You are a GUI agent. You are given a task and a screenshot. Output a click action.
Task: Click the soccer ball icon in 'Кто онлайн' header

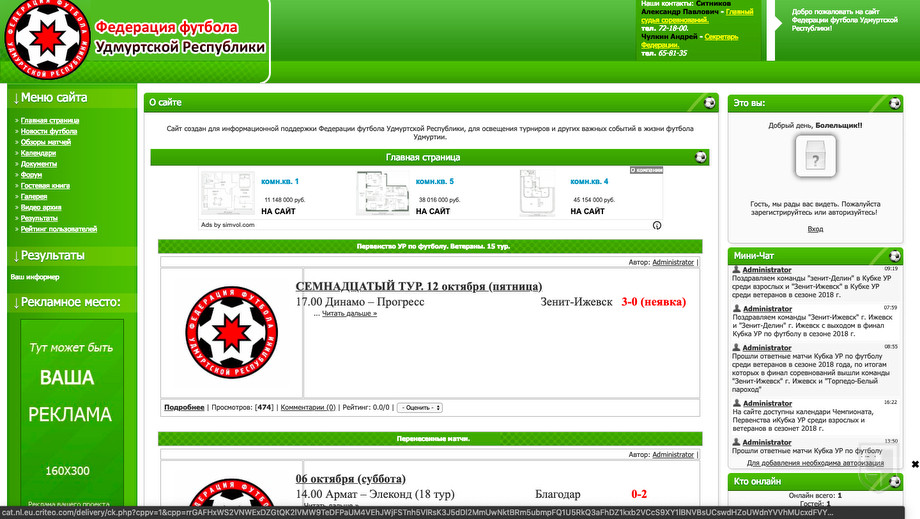click(894, 481)
